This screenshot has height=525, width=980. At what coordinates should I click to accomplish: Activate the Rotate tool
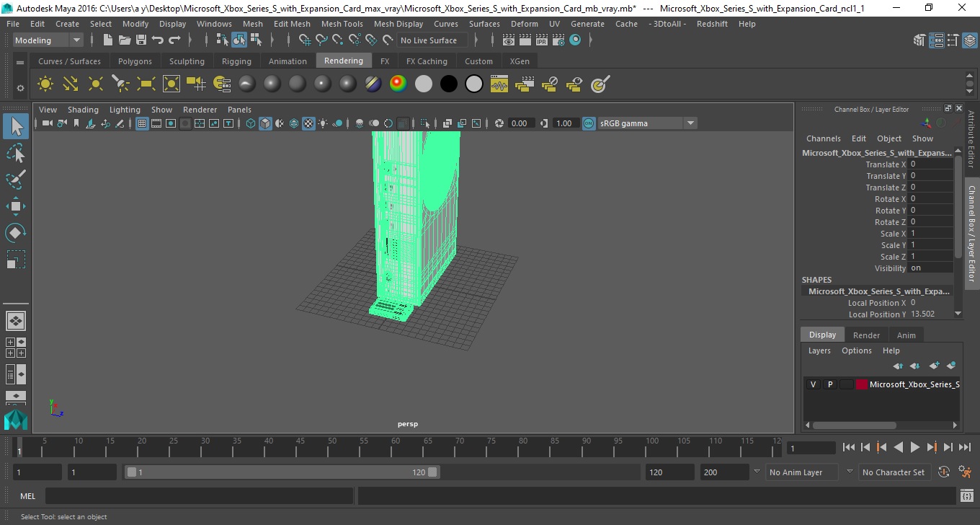click(x=16, y=233)
